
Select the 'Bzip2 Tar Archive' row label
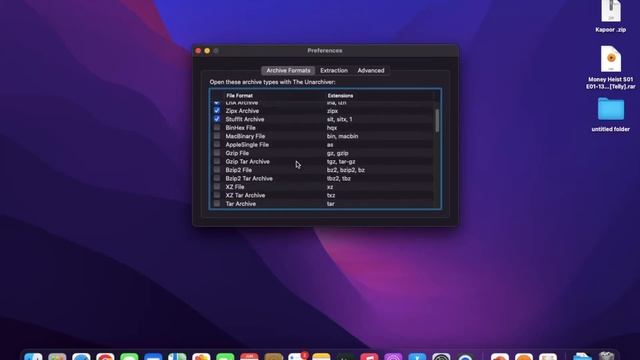[249, 179]
